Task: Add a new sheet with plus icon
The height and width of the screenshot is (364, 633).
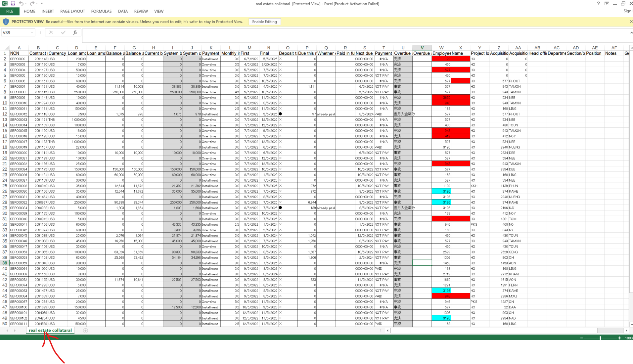Action: [85, 331]
